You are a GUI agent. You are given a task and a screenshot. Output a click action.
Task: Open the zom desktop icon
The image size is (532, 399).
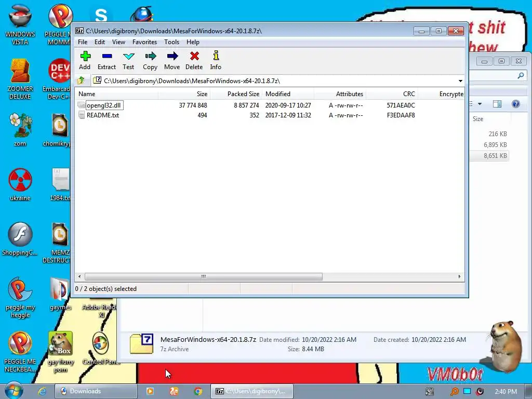[x=20, y=130]
